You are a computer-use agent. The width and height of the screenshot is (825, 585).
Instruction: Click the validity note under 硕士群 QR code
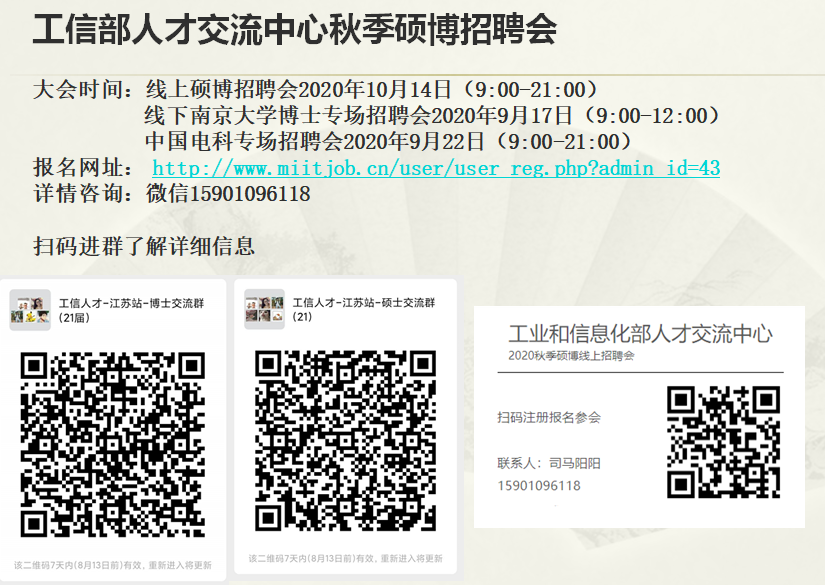click(x=345, y=559)
